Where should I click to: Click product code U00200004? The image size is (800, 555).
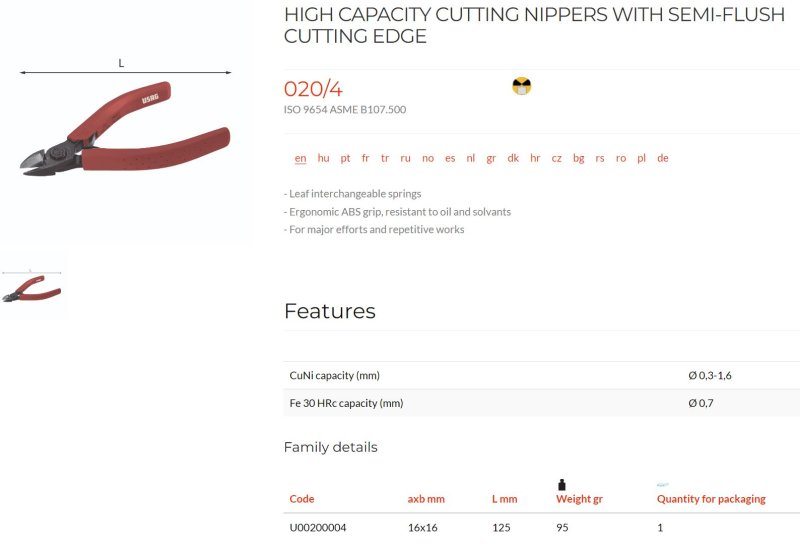pyautogui.click(x=318, y=527)
